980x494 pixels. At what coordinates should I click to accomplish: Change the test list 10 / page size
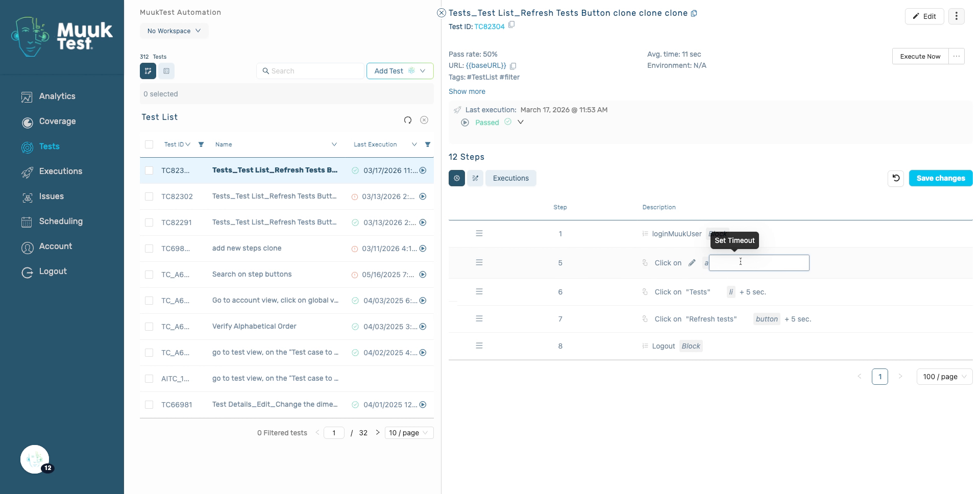(x=409, y=433)
